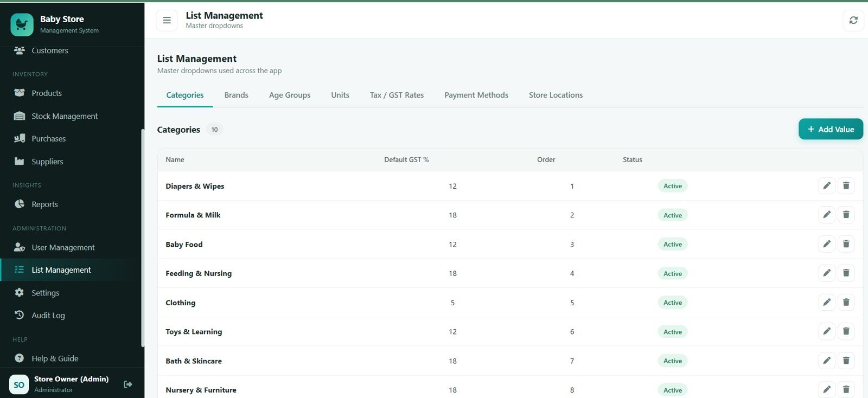The width and height of the screenshot is (868, 398).
Task: Edit the Formula & Milk category
Action: coord(827,215)
